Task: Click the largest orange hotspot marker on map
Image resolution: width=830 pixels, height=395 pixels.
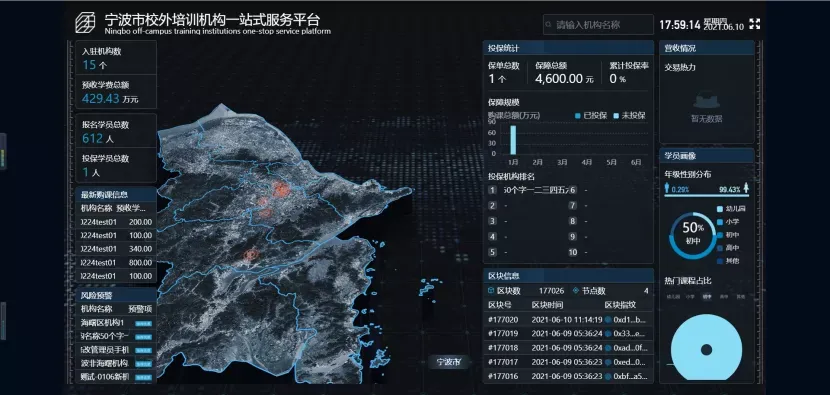Action: coord(281,190)
